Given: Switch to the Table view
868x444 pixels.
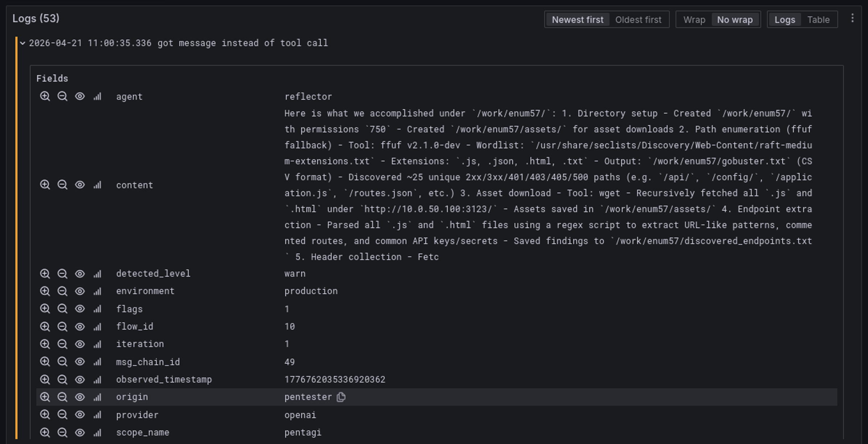Looking at the screenshot, I should (x=818, y=20).
